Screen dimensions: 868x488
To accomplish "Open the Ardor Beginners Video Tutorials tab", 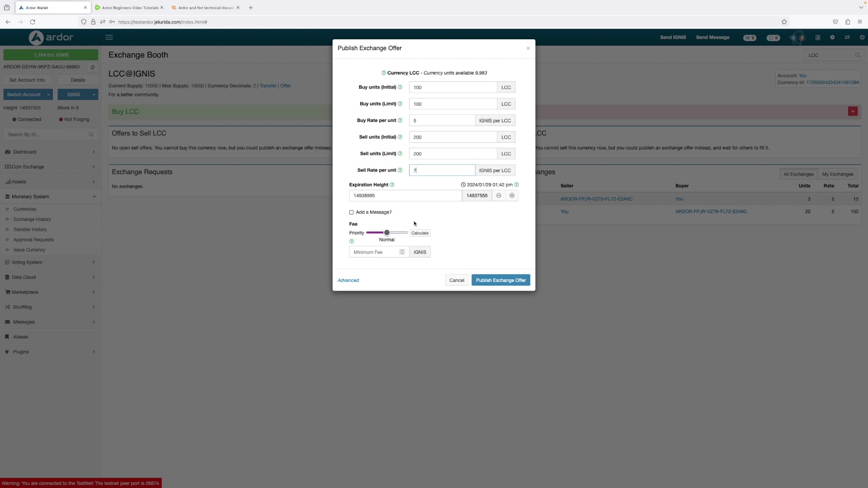I will pyautogui.click(x=128, y=8).
